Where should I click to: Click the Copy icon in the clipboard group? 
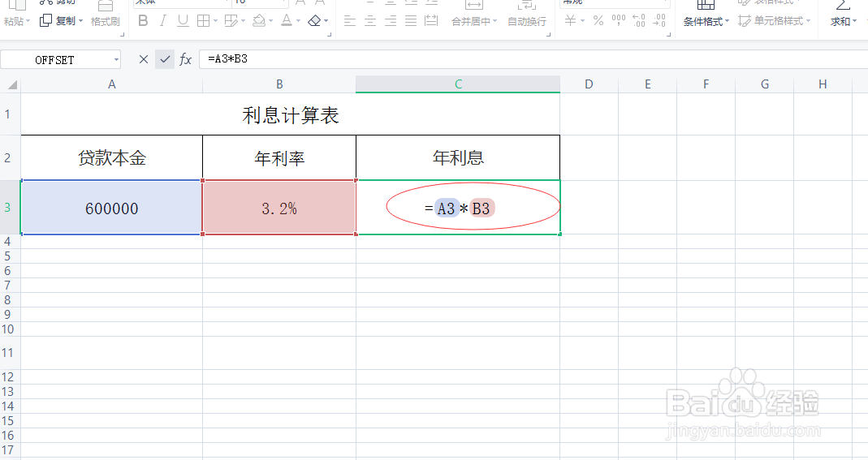45,21
